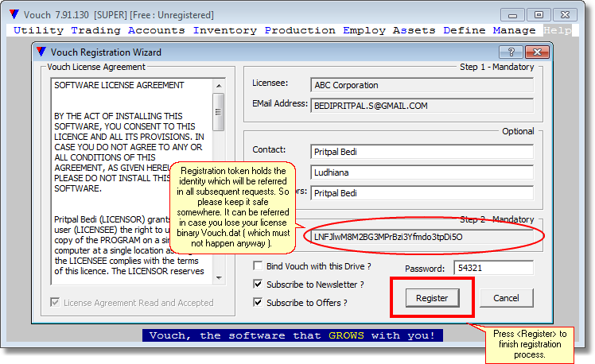
Task: Click the license agreement scrollbar thumb
Action: point(219,112)
